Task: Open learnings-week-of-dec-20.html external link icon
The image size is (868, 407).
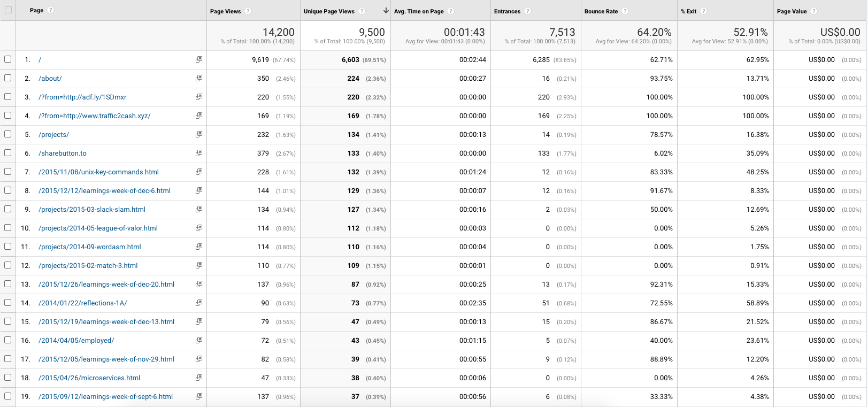Action: [199, 284]
